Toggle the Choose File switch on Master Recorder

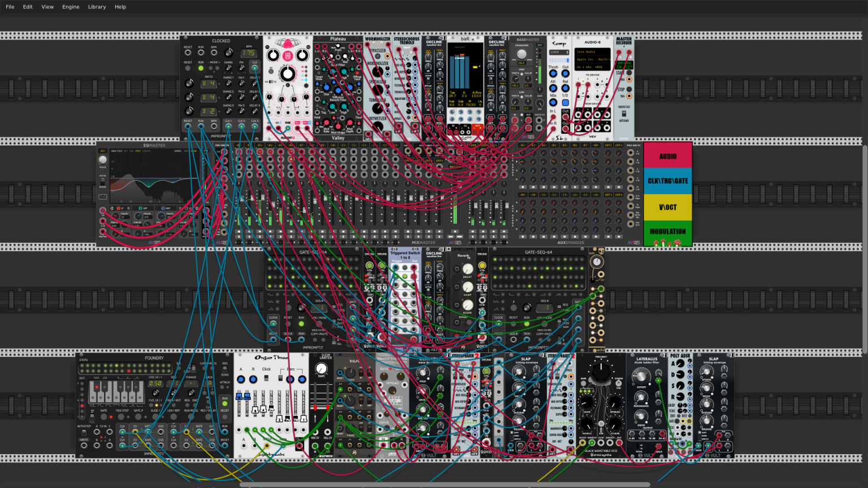(624, 114)
